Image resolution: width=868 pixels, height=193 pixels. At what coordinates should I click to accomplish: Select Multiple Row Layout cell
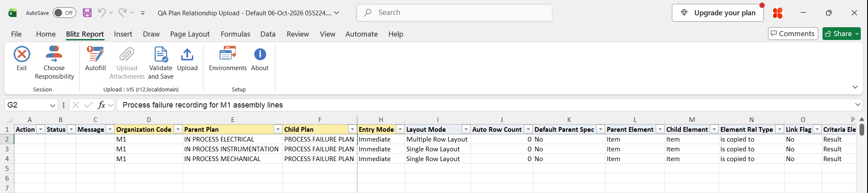[437, 139]
